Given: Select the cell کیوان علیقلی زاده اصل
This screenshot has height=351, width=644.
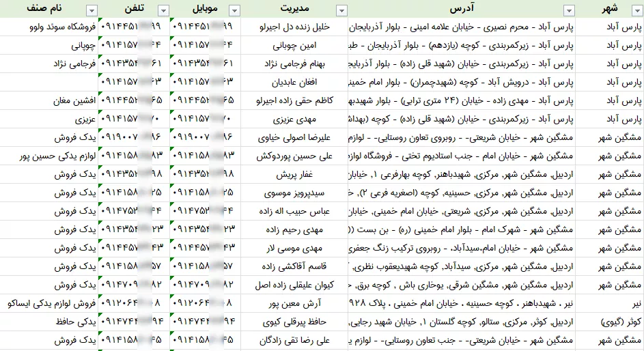Looking at the screenshot, I should point(294,285).
